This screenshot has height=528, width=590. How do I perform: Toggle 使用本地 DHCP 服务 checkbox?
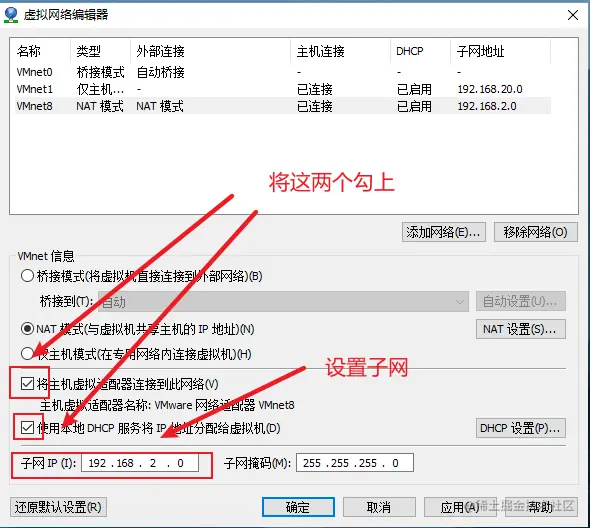(x=27, y=428)
